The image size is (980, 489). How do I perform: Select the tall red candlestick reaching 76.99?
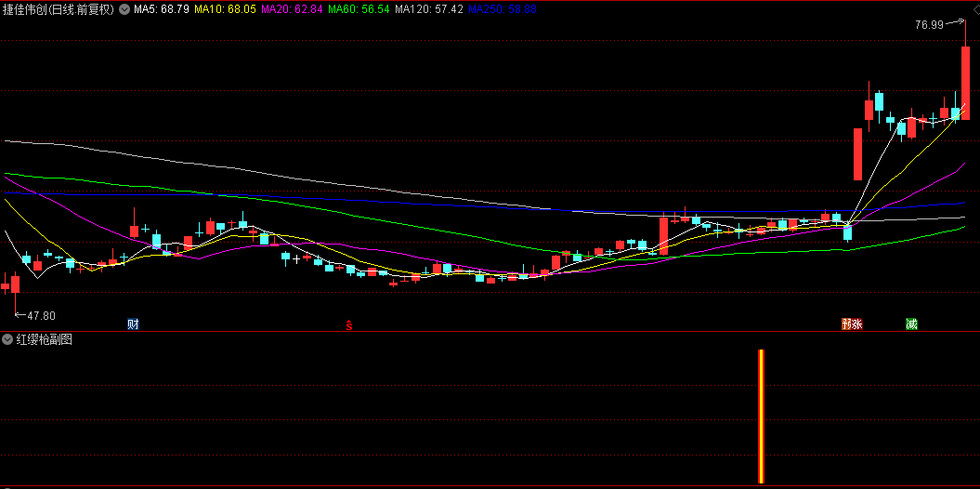(965, 70)
